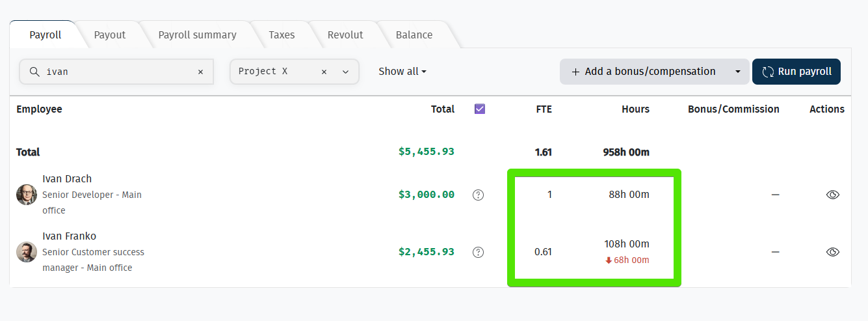Open the Show all dropdown
Viewport: 868px width, 321px height.
[402, 72]
